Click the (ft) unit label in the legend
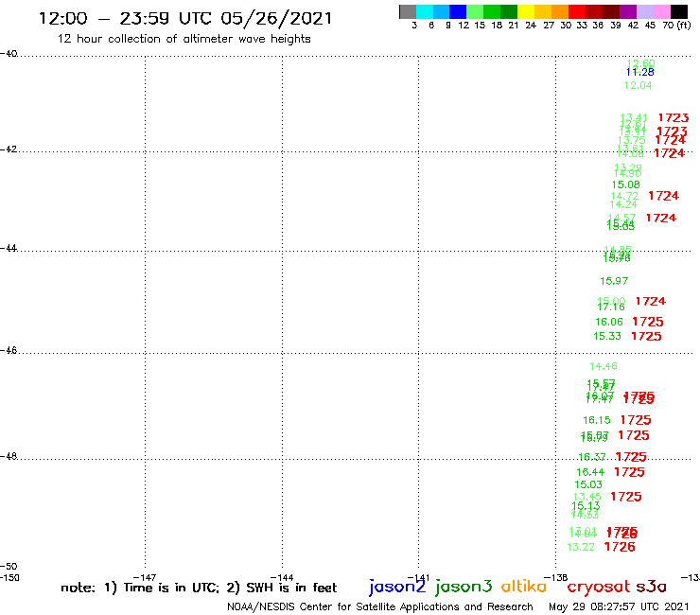Image resolution: width=700 pixels, height=615 pixels. pos(684,26)
